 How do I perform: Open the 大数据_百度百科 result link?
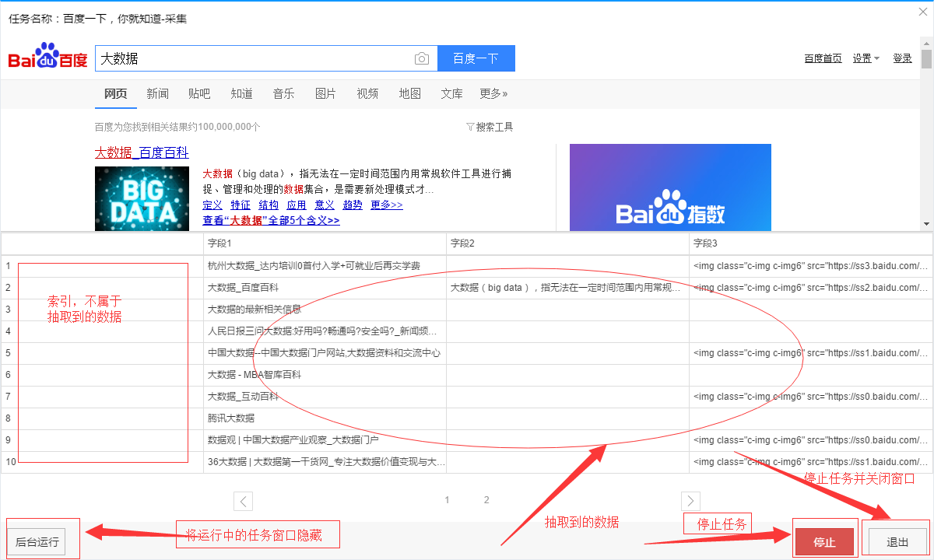[x=142, y=152]
